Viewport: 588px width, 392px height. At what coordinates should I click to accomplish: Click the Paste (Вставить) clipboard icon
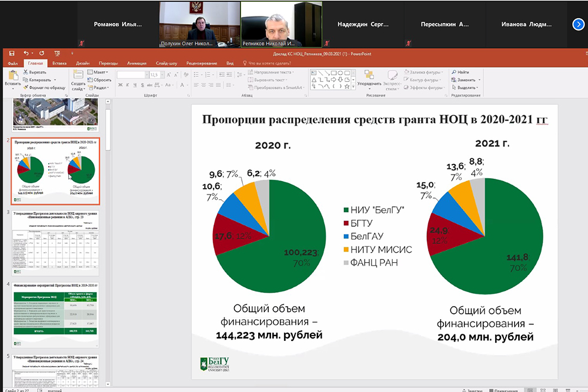pos(12,75)
